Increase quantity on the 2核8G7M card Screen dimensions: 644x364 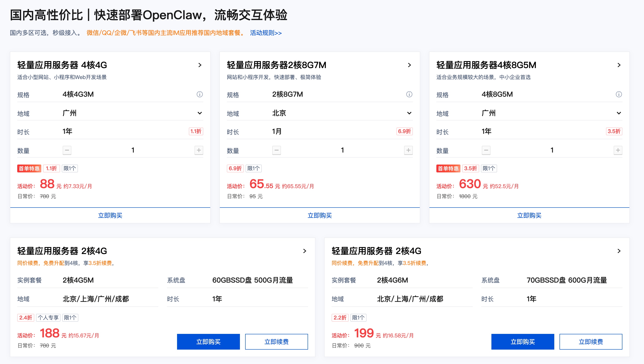click(408, 150)
